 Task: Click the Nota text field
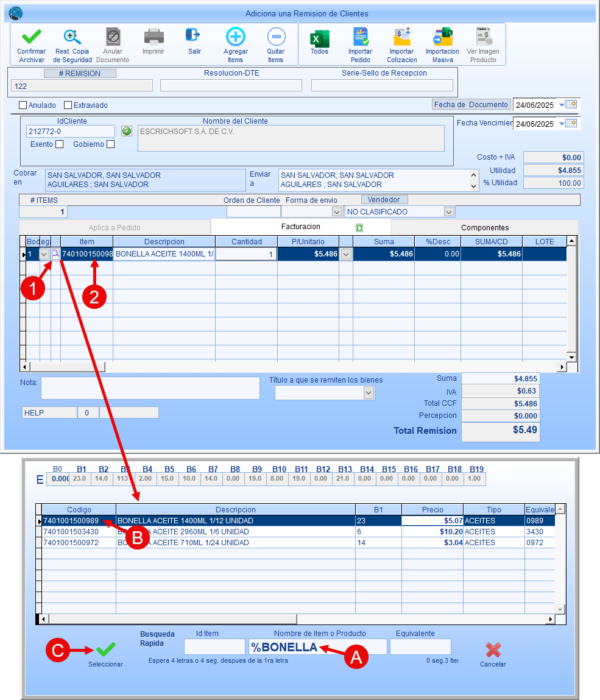(150, 388)
